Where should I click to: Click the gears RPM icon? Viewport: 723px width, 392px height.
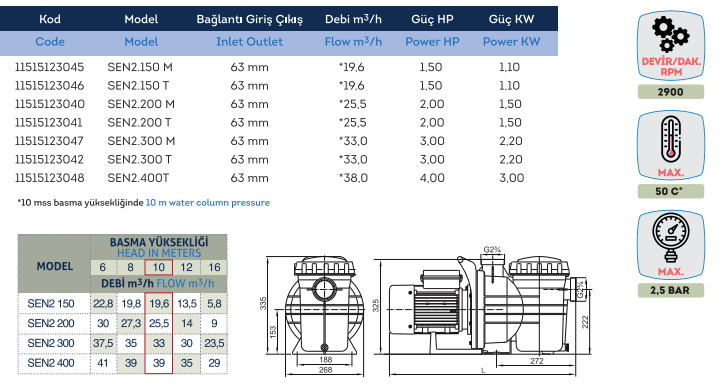tap(671, 46)
